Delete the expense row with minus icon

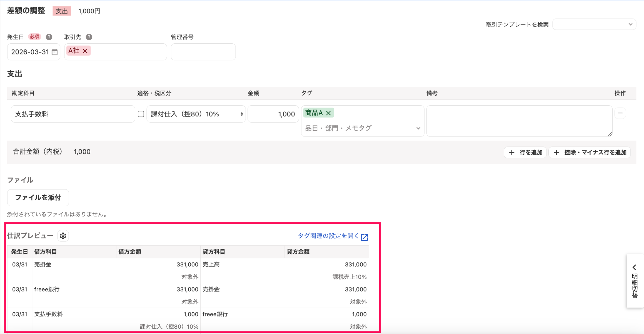click(x=620, y=113)
